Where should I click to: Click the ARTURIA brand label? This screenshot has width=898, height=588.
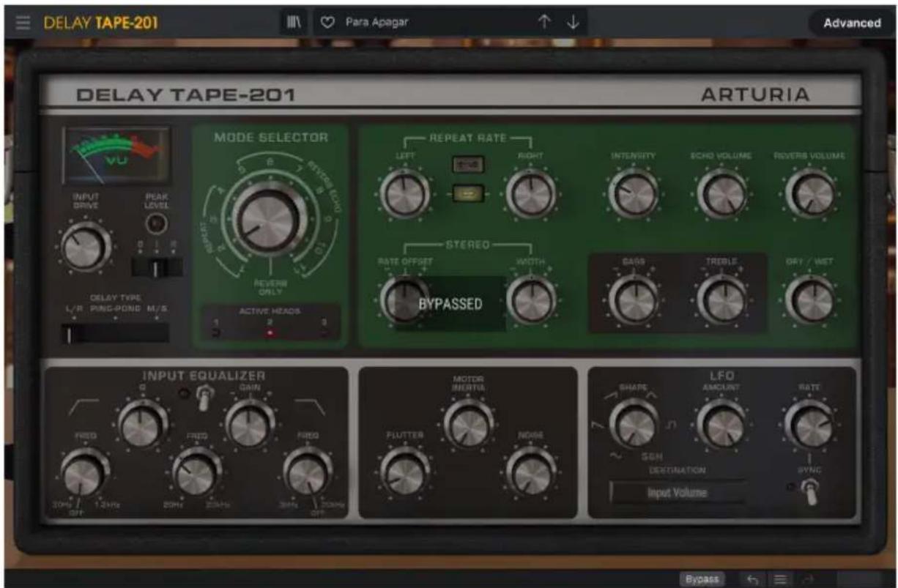point(755,94)
